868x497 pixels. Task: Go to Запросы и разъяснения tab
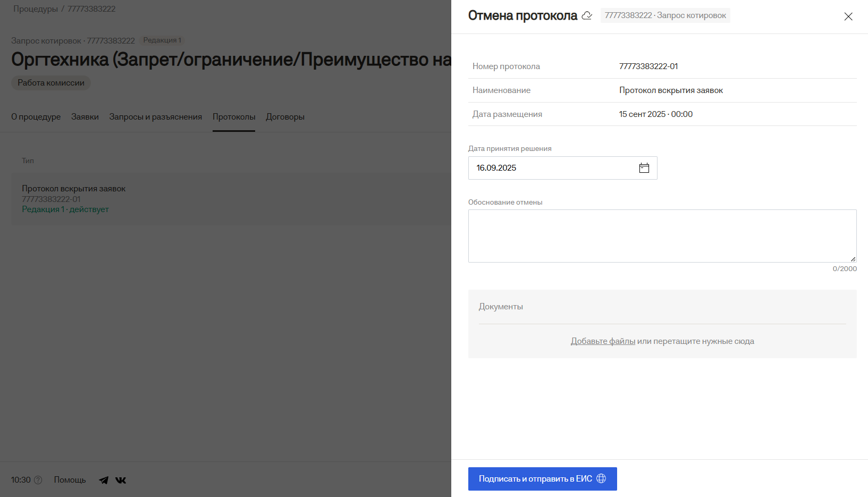click(x=155, y=117)
